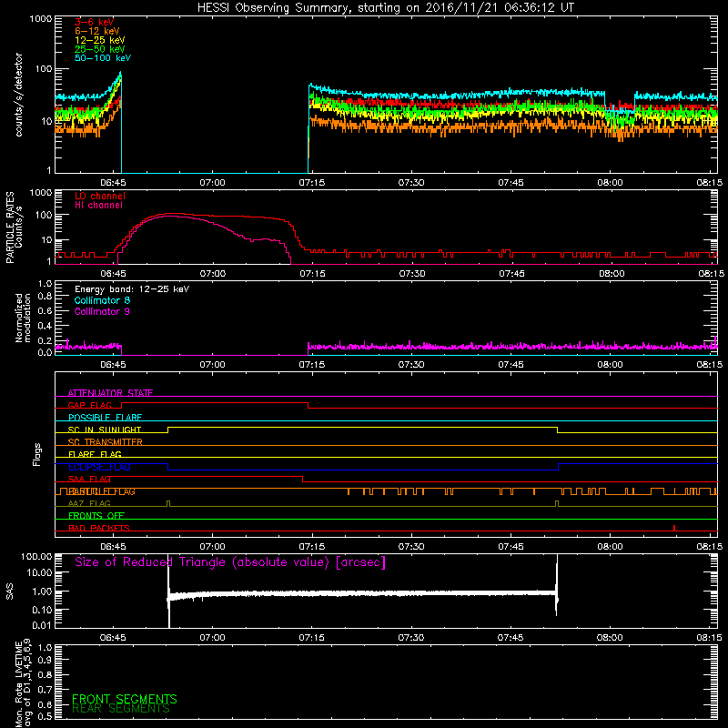
Task: Click the "PARTICLE RATES" axis title
Action: 10,227
